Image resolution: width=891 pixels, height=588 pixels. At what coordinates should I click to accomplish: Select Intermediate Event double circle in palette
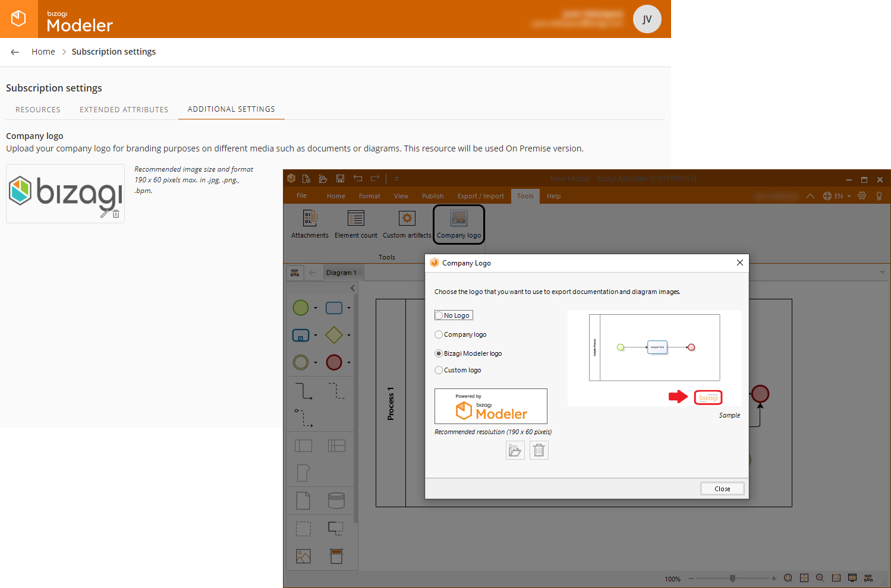(x=301, y=362)
